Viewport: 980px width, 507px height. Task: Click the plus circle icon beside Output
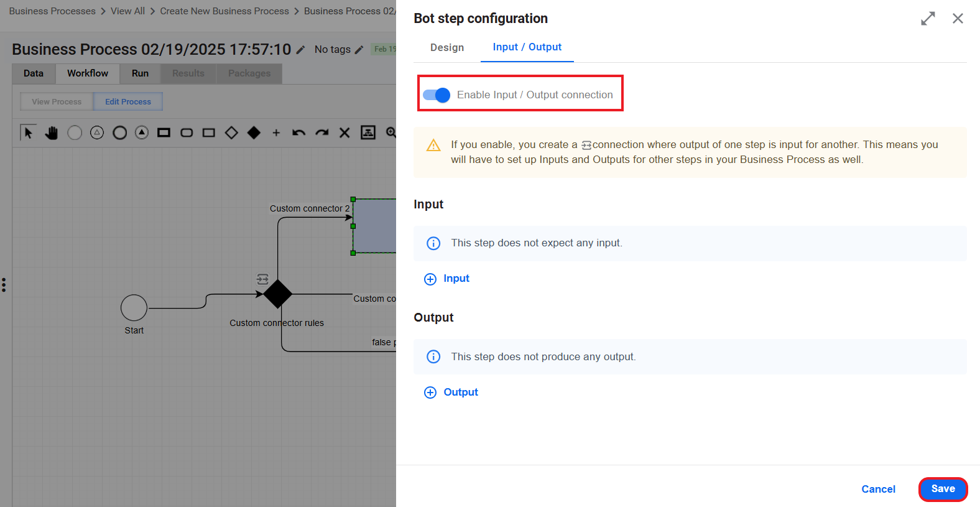click(430, 393)
